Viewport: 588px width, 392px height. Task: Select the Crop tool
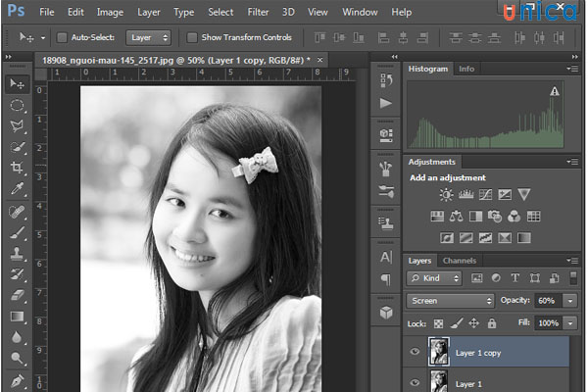[x=17, y=168]
